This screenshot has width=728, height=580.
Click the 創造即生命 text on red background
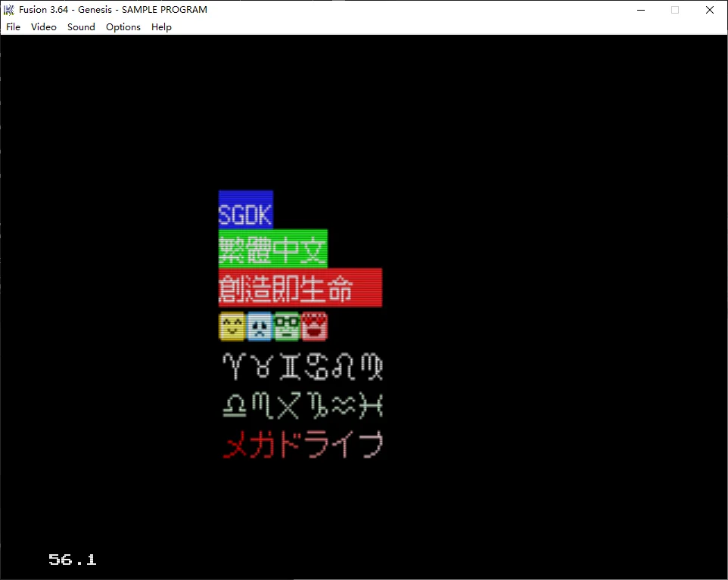(x=286, y=288)
